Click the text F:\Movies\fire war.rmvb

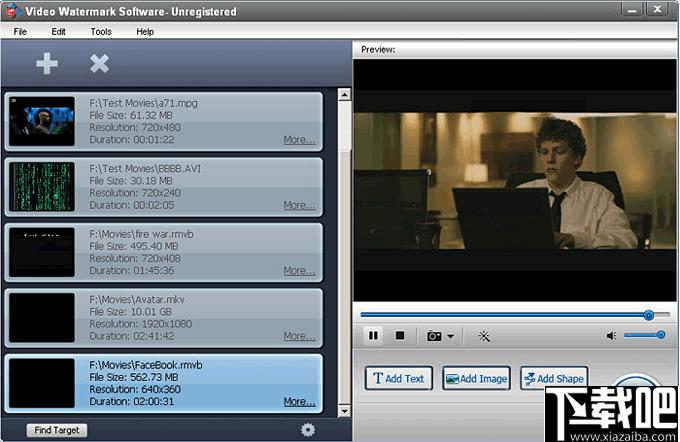[141, 234]
